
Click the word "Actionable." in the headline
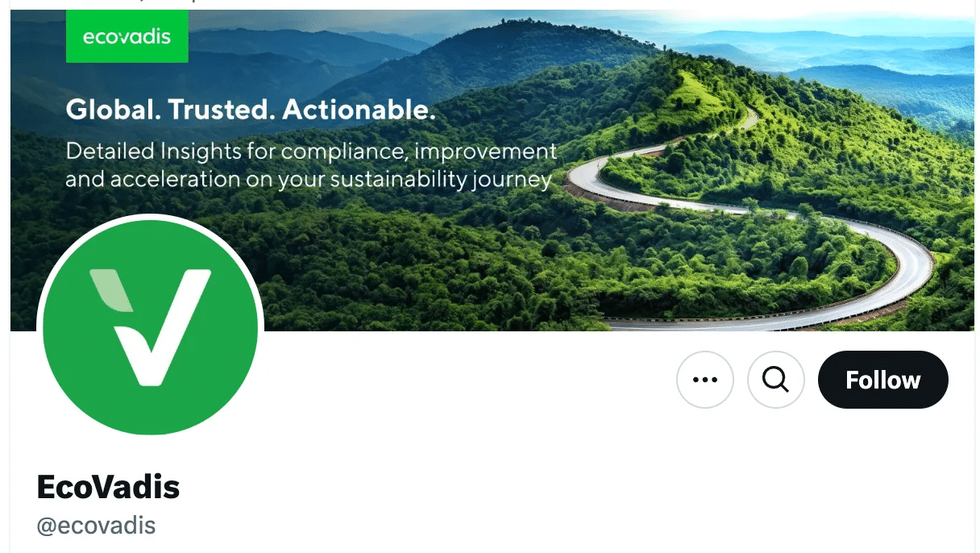(359, 109)
